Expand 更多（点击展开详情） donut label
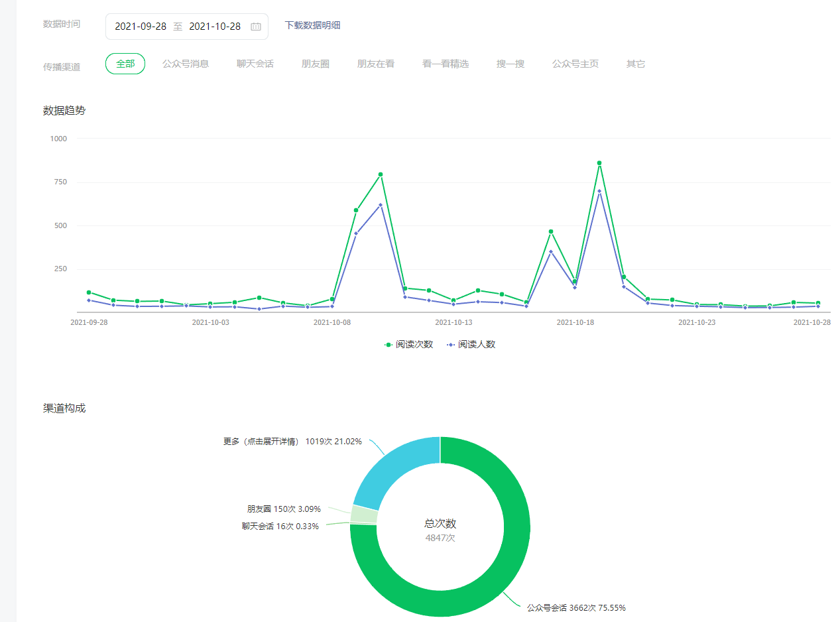Image resolution: width=840 pixels, height=622 pixels. coord(292,441)
